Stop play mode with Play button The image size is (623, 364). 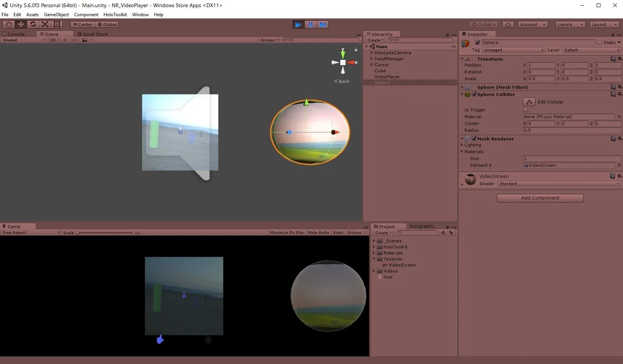coord(298,24)
